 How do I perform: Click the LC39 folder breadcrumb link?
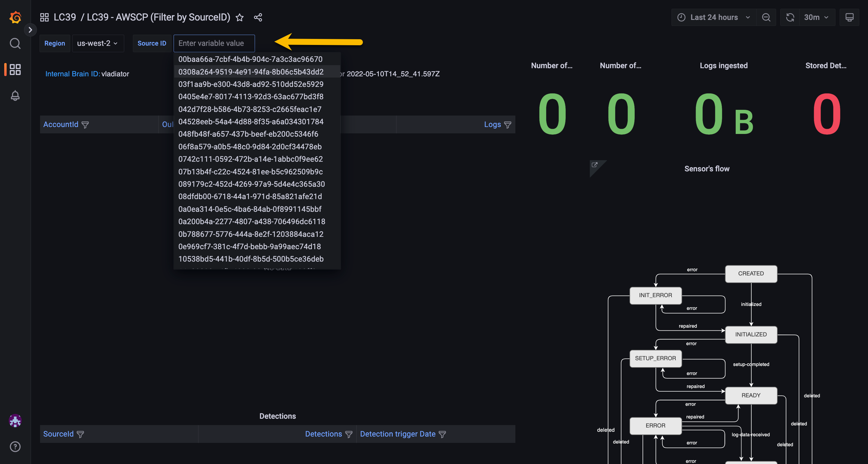(65, 17)
